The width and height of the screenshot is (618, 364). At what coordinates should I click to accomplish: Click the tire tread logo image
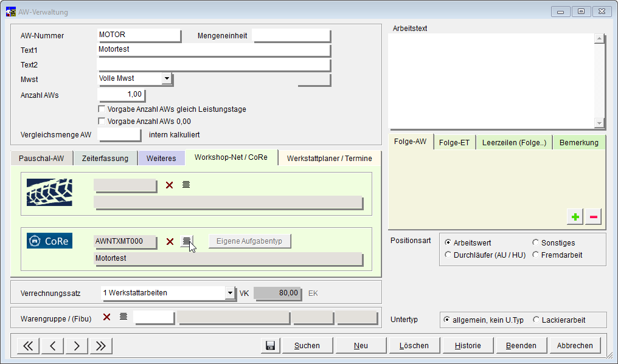(49, 192)
